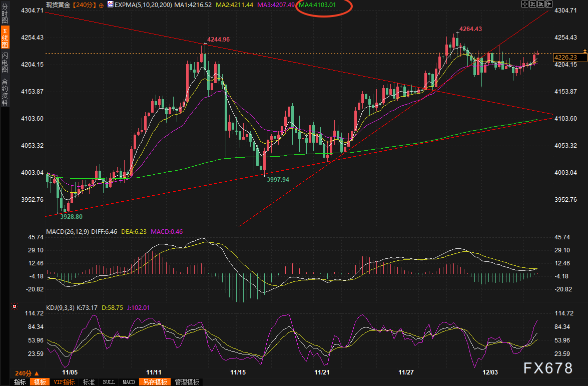Click the crosshair cursor icon at top right
Image resolution: width=588 pixels, height=386 pixels.
point(524,4)
